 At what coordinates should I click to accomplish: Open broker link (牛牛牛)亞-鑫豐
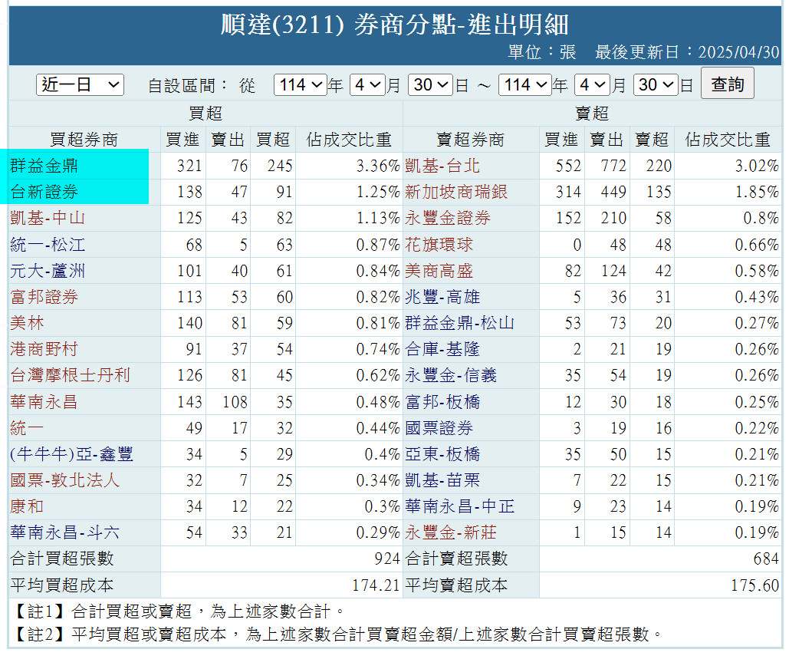[71, 454]
